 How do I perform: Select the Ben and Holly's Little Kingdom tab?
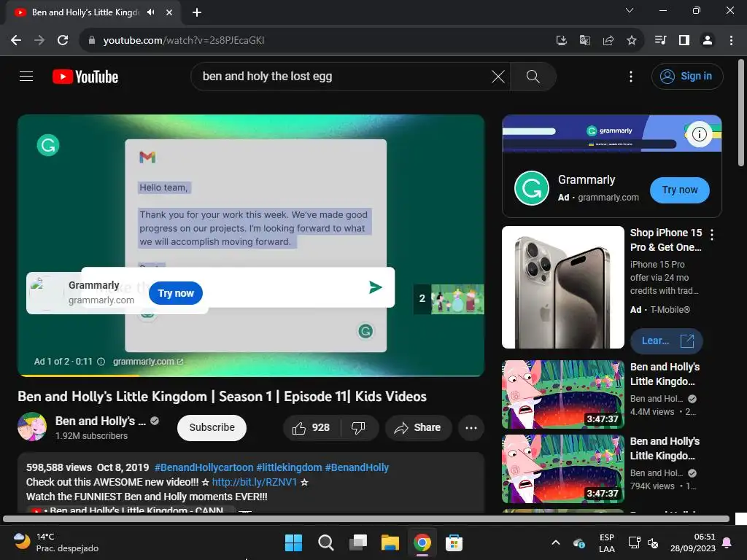click(85, 12)
